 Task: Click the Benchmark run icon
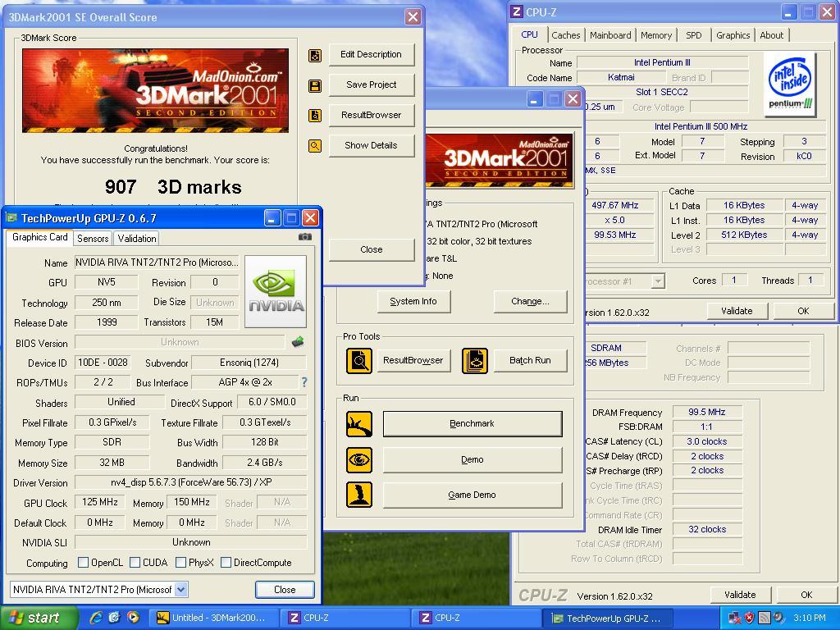(359, 424)
